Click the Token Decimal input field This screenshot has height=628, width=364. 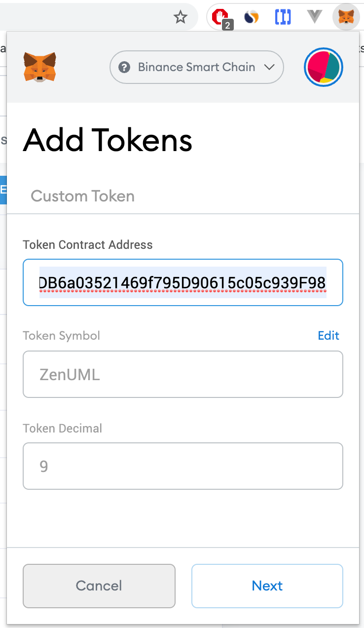[182, 466]
